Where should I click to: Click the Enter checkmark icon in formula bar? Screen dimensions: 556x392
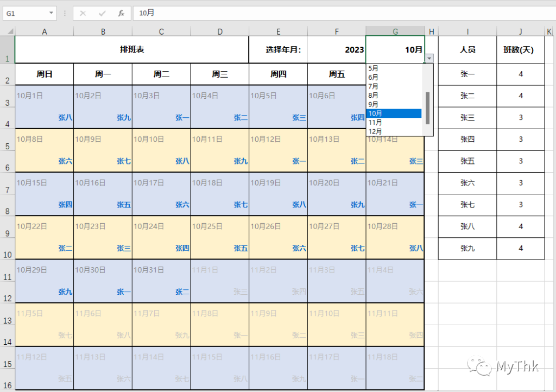click(102, 13)
